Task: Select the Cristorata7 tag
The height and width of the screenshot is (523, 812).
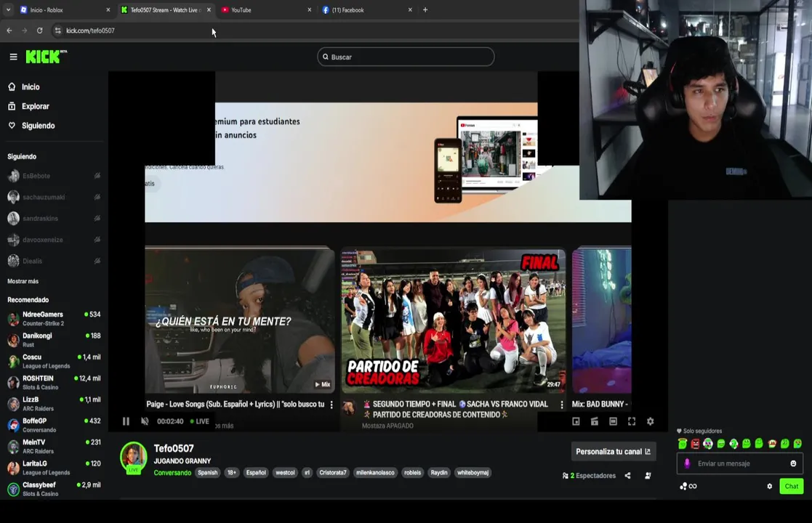Action: click(332, 473)
